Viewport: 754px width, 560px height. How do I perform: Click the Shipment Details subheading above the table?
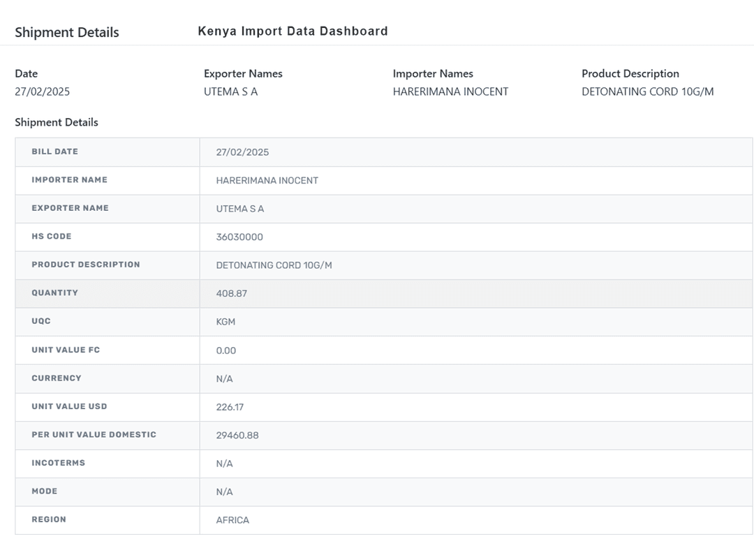57,122
